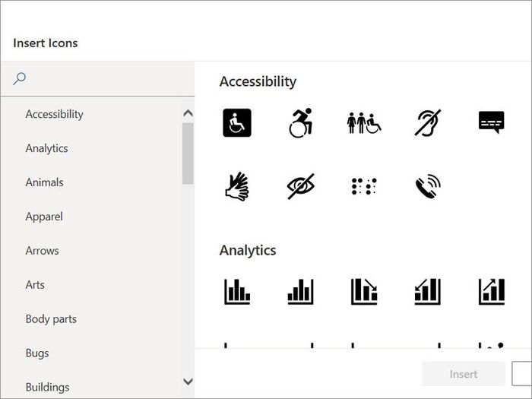Go to the Body parts category
This screenshot has height=399, width=532.
(51, 319)
